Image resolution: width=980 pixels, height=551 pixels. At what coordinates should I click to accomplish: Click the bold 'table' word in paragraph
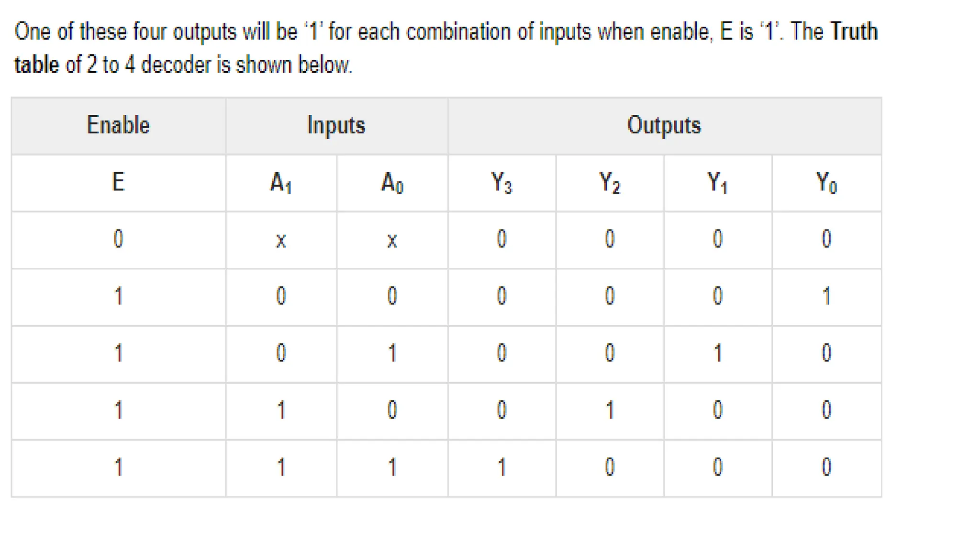36,65
